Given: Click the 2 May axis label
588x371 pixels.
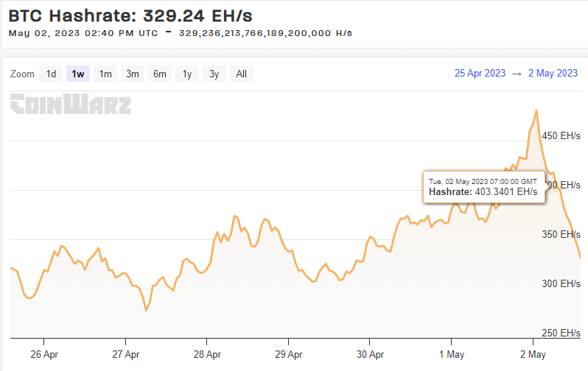Looking at the screenshot, I should (x=533, y=354).
